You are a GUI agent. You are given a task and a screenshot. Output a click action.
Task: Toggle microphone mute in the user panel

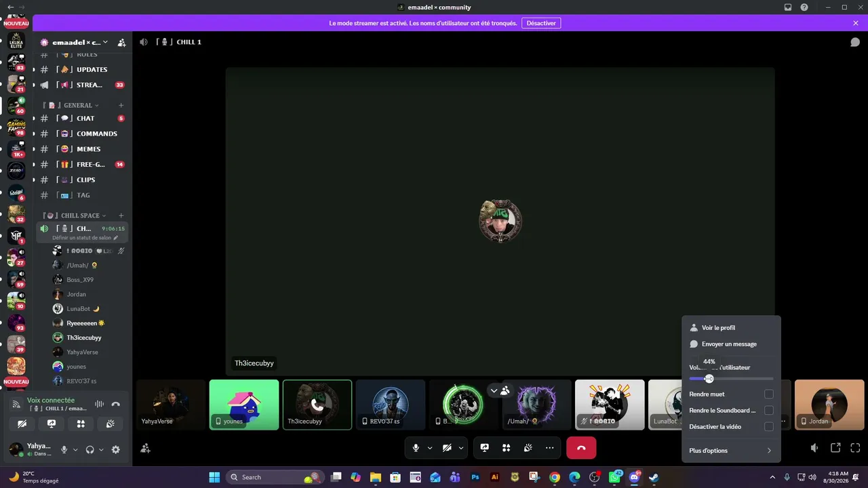tap(64, 449)
